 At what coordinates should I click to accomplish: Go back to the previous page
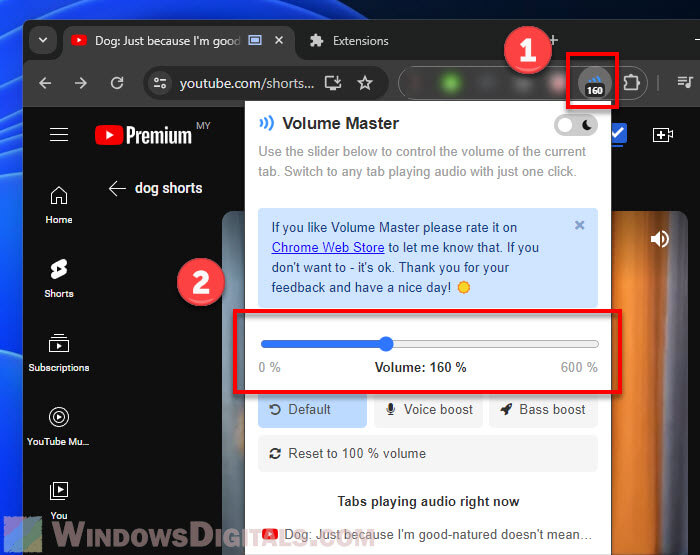coord(45,83)
